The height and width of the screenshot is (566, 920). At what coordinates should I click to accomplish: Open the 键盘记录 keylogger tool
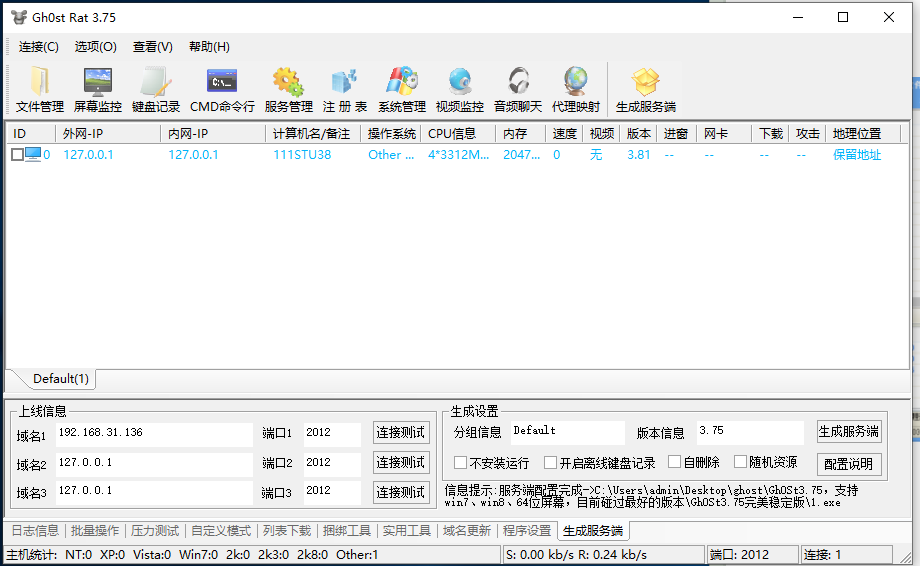155,90
